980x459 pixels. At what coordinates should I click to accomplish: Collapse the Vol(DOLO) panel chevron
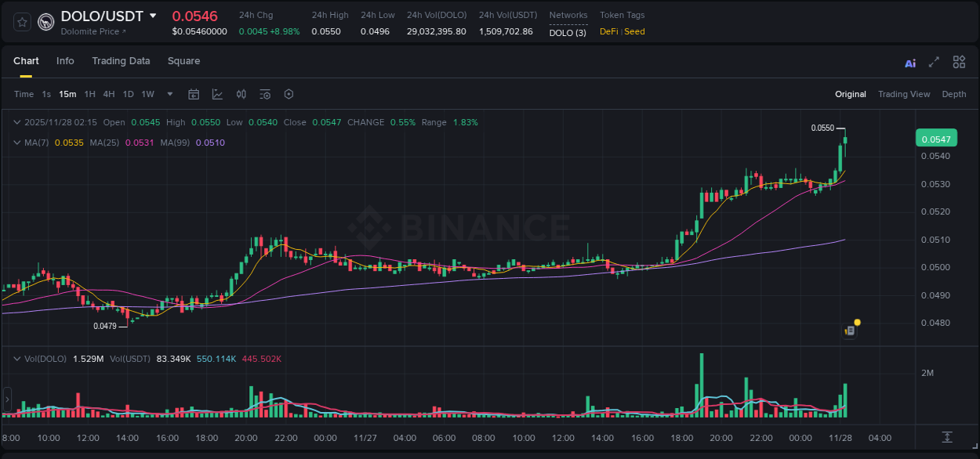pyautogui.click(x=16, y=358)
